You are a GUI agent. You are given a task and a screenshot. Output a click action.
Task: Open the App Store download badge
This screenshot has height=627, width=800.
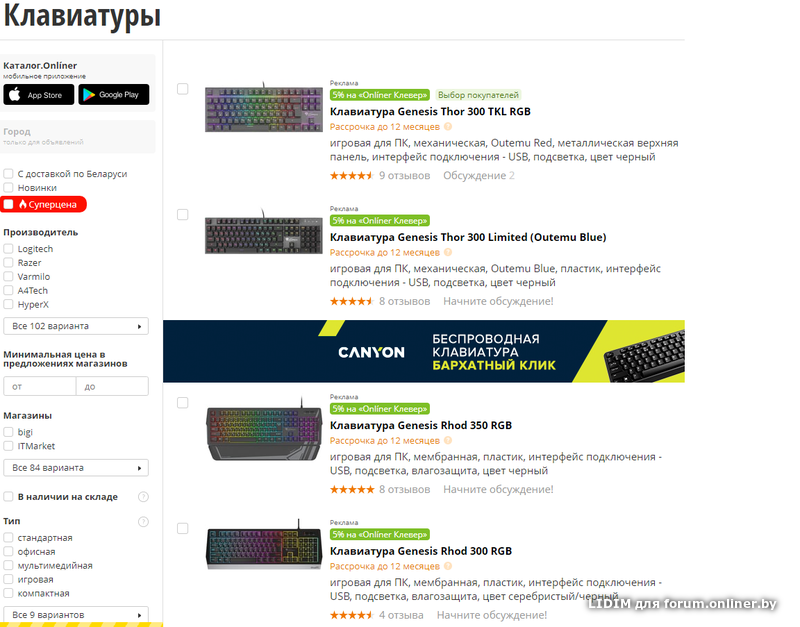(39, 95)
